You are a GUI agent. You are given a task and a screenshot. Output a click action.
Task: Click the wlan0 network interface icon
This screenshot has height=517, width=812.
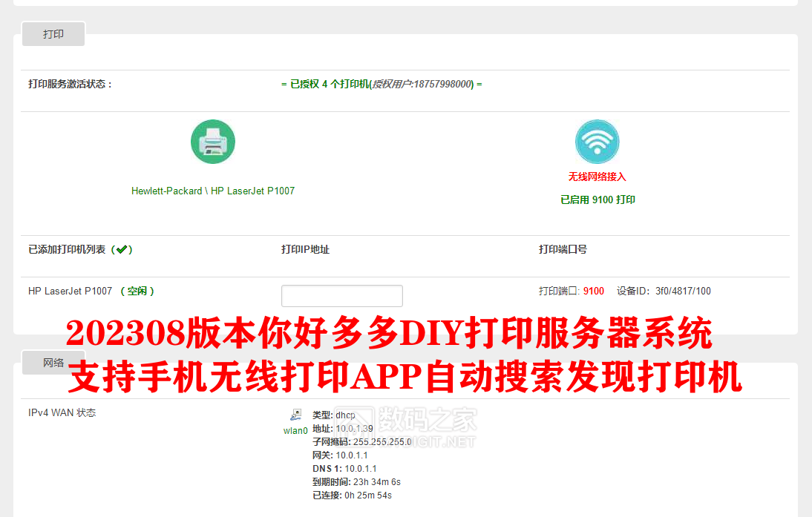point(295,415)
